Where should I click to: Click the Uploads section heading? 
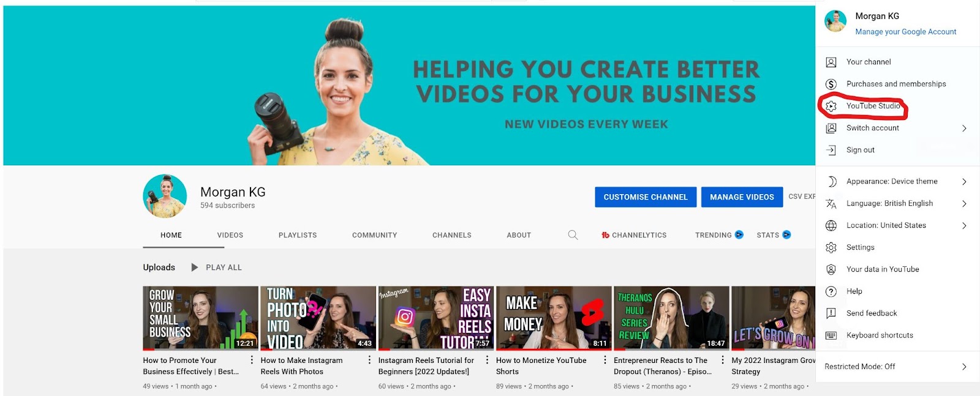pyautogui.click(x=159, y=267)
